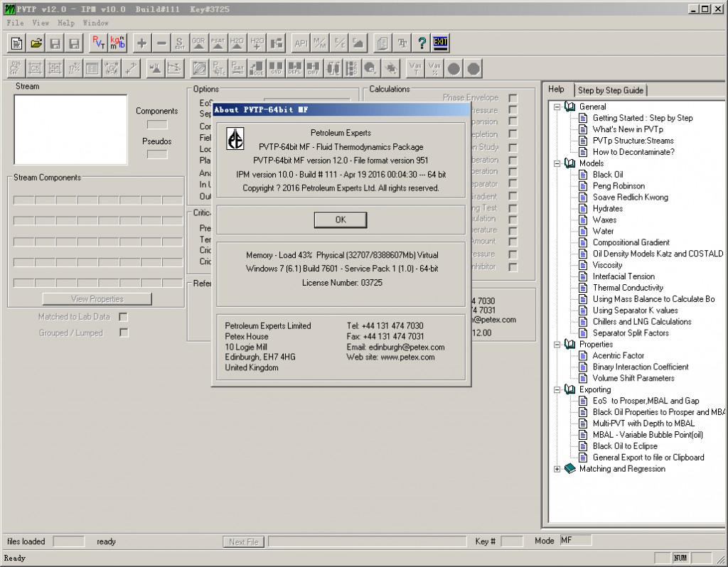
Task: Click the Pseudos count field
Action: pos(157,154)
